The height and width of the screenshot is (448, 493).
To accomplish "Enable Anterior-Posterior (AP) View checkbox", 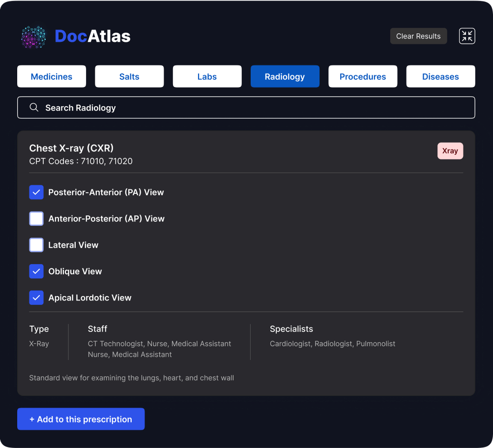I will click(x=36, y=219).
